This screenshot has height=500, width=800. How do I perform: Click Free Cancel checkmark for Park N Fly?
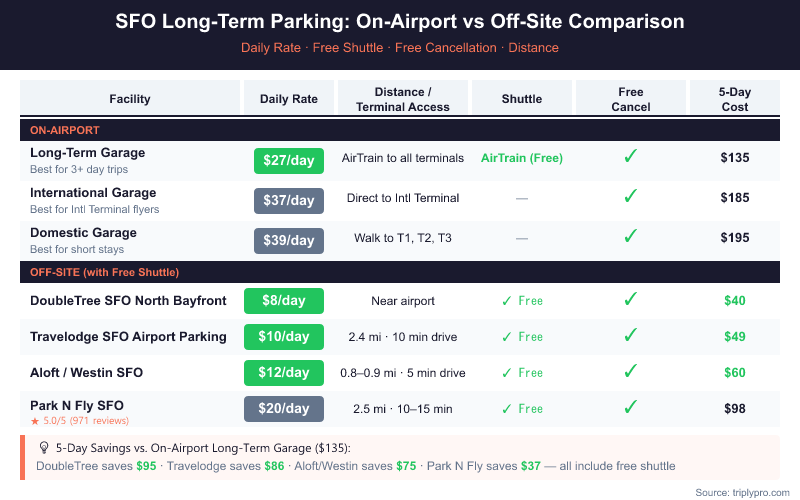click(630, 408)
